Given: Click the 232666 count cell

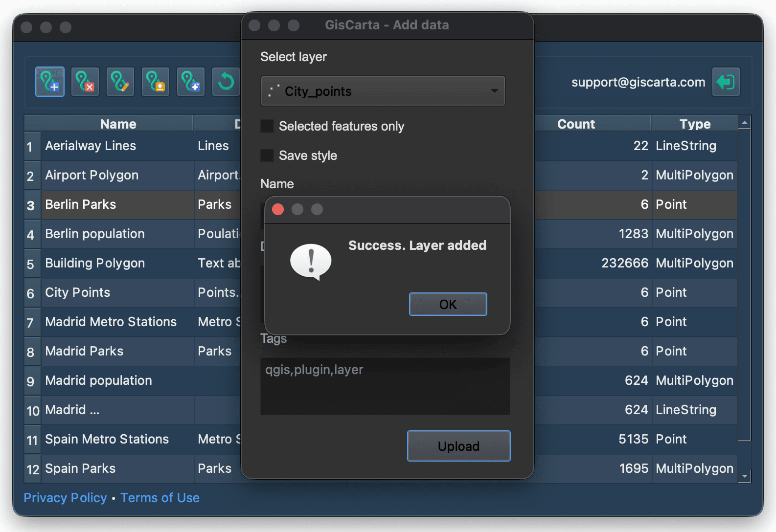Looking at the screenshot, I should [625, 263].
